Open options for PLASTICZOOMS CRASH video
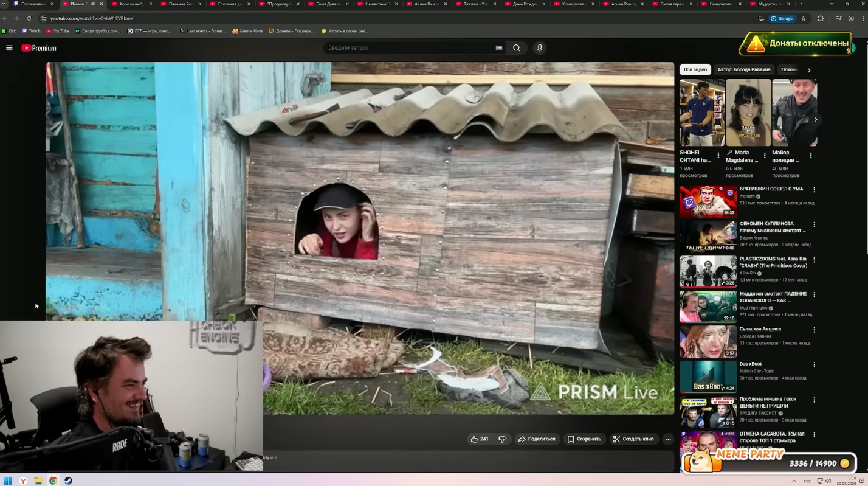Image resolution: width=868 pixels, height=486 pixels. pyautogui.click(x=814, y=260)
